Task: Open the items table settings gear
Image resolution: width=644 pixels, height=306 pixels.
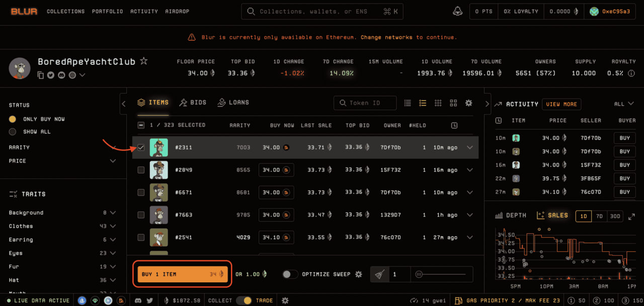Action: (x=468, y=103)
